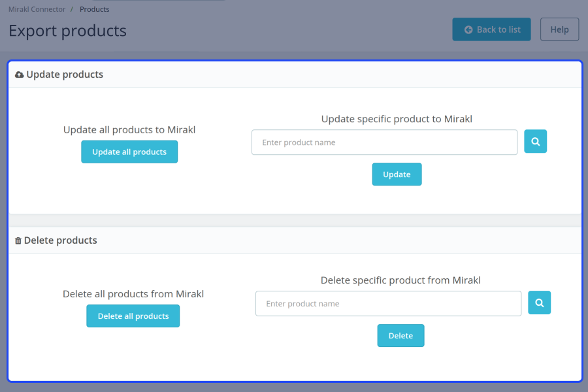Click the back arrow icon in Back to list

tap(468, 29)
